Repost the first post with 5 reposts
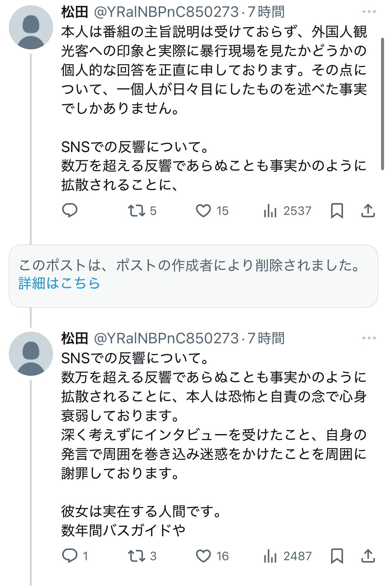 pos(137,211)
